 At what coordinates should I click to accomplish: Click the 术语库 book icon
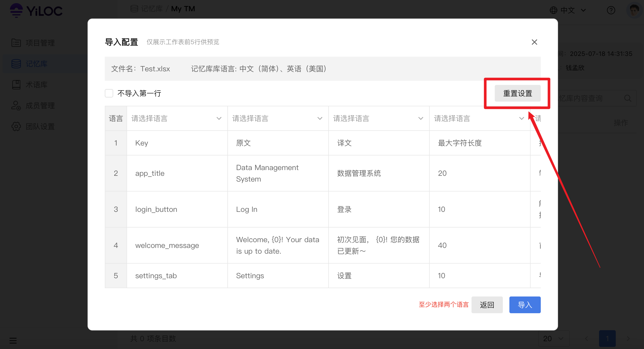coord(16,85)
